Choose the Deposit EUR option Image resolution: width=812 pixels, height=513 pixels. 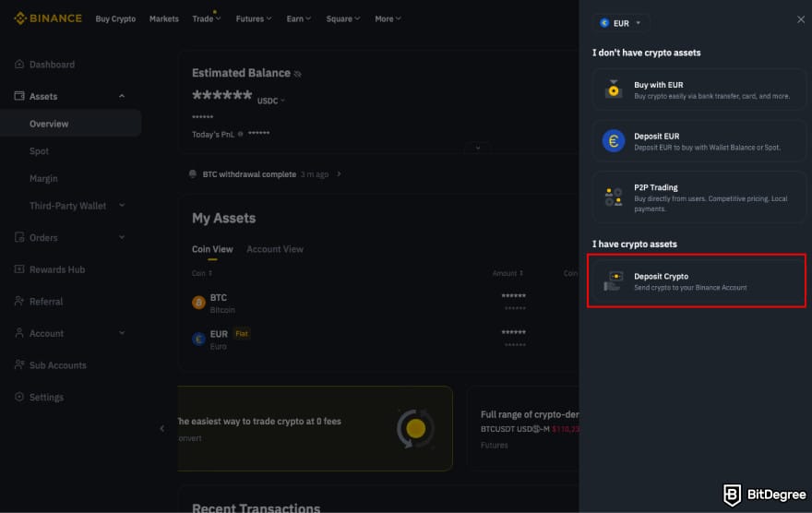[699, 141]
